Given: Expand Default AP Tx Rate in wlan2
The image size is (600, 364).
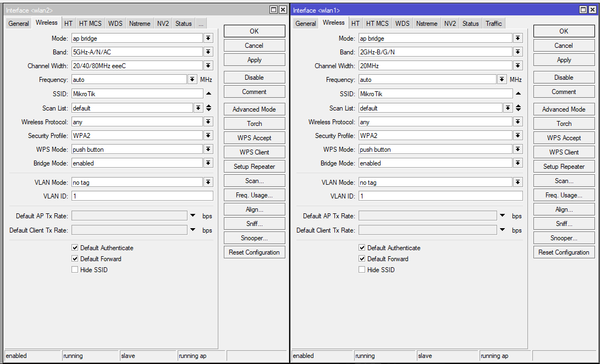Looking at the screenshot, I should coord(192,216).
